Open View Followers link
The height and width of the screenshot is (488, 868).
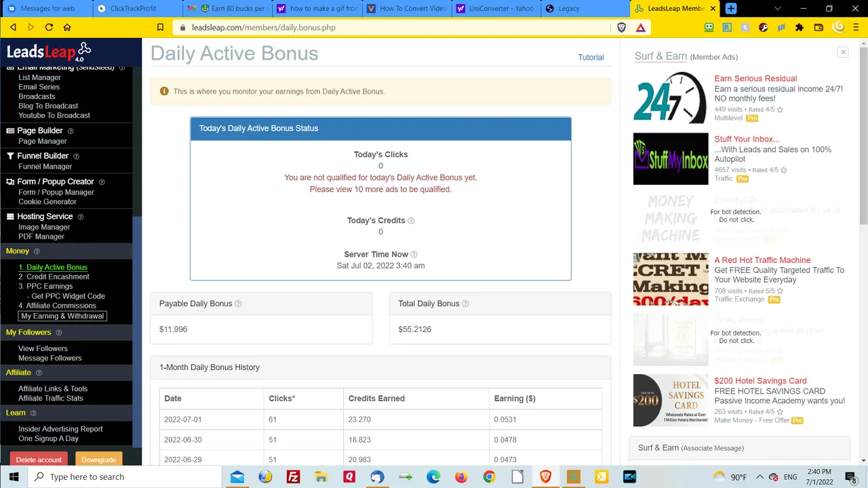pyautogui.click(x=43, y=348)
